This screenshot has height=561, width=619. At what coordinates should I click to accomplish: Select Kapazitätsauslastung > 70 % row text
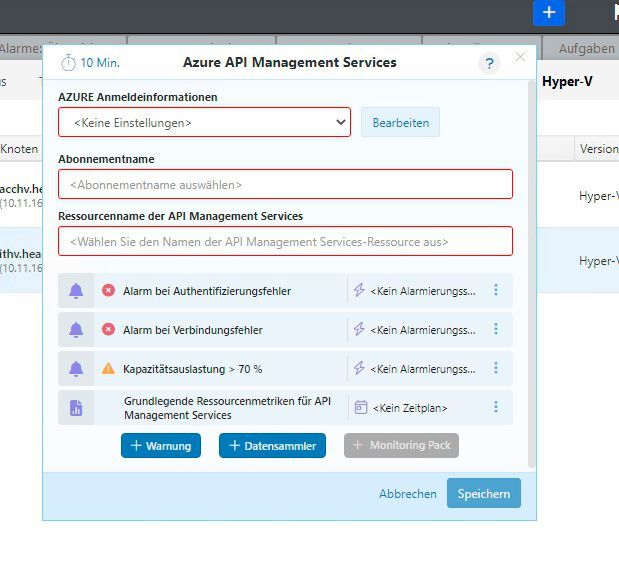193,369
